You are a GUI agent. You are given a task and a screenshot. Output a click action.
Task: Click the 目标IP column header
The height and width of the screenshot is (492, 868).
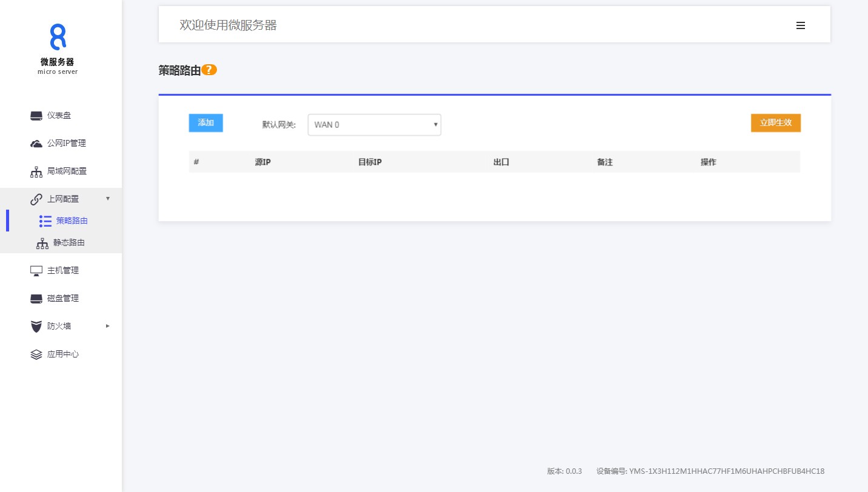click(369, 162)
